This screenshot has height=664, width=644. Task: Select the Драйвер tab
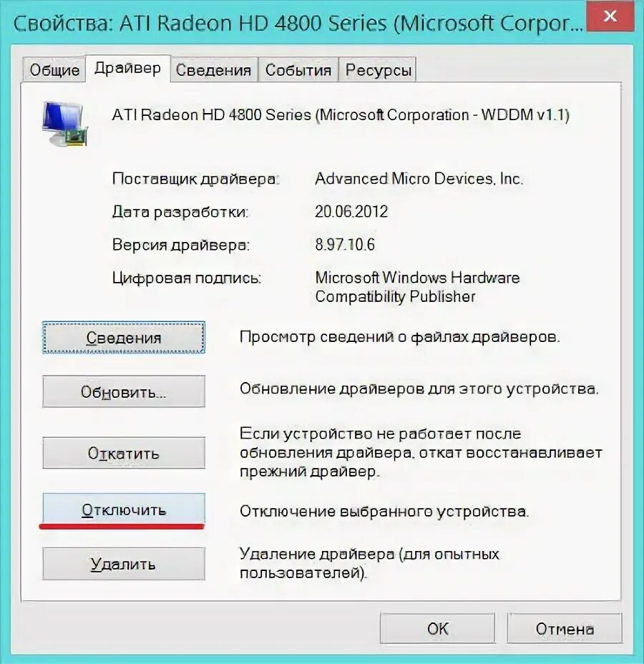(x=127, y=68)
